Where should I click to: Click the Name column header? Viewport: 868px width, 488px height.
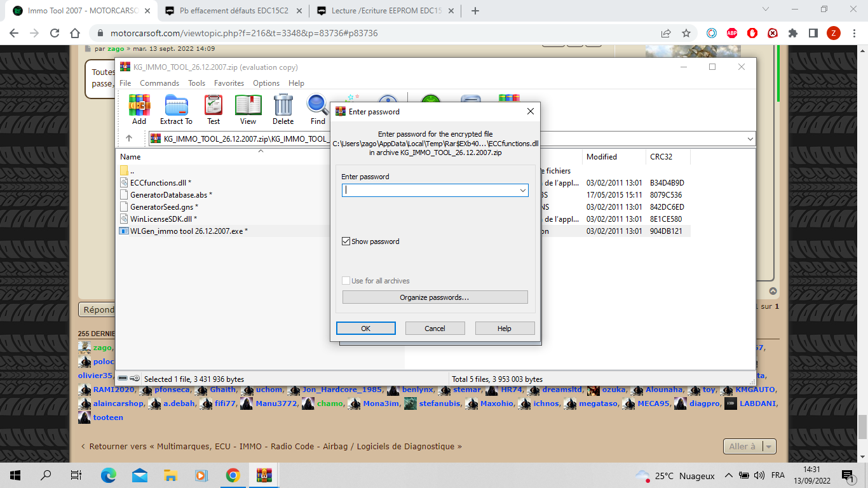130,156
